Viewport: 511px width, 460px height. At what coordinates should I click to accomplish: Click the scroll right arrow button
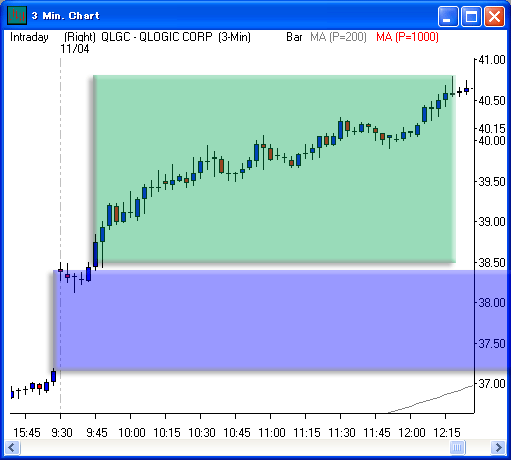498,447
